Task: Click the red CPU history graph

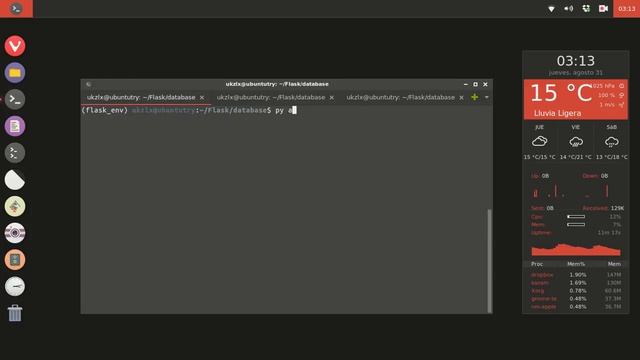Action: 576,250
